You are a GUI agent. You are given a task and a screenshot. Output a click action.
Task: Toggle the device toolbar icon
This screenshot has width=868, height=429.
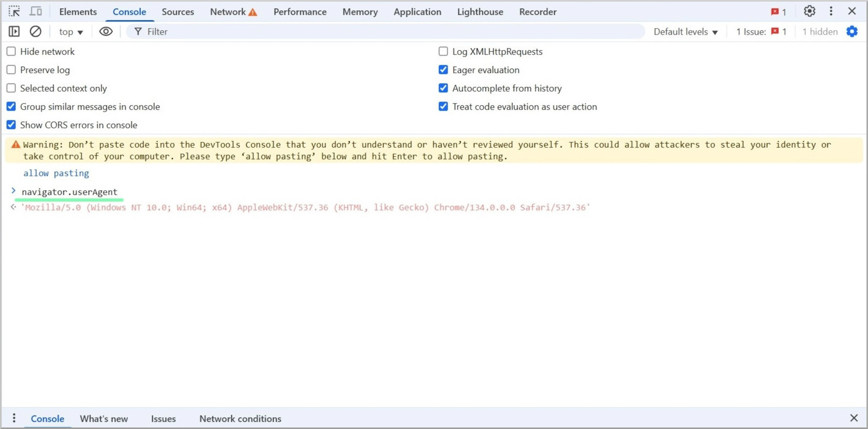[36, 12]
